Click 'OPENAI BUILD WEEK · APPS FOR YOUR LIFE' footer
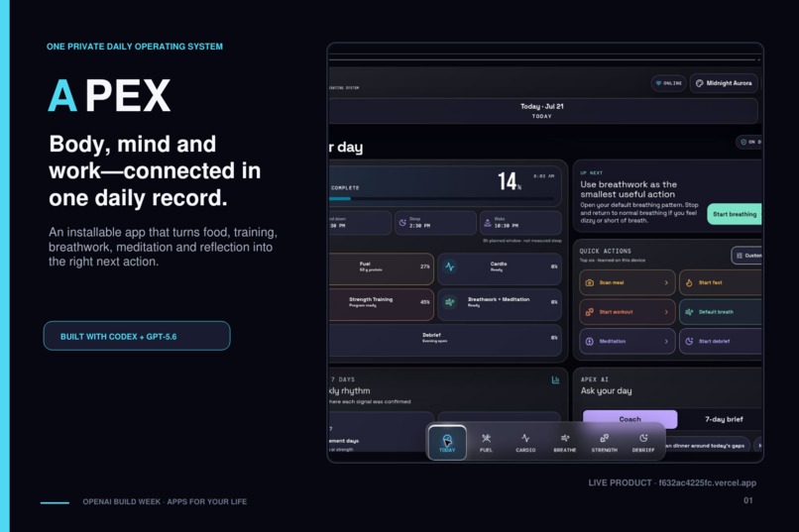The height and width of the screenshot is (532, 799). [x=165, y=501]
